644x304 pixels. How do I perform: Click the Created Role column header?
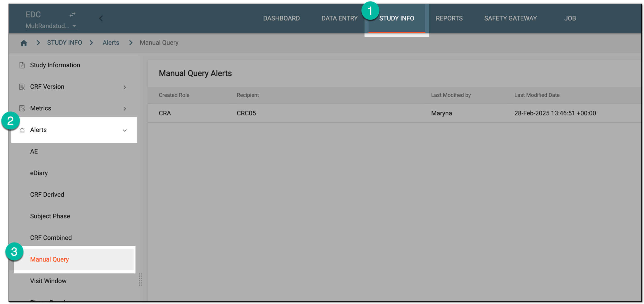point(174,95)
